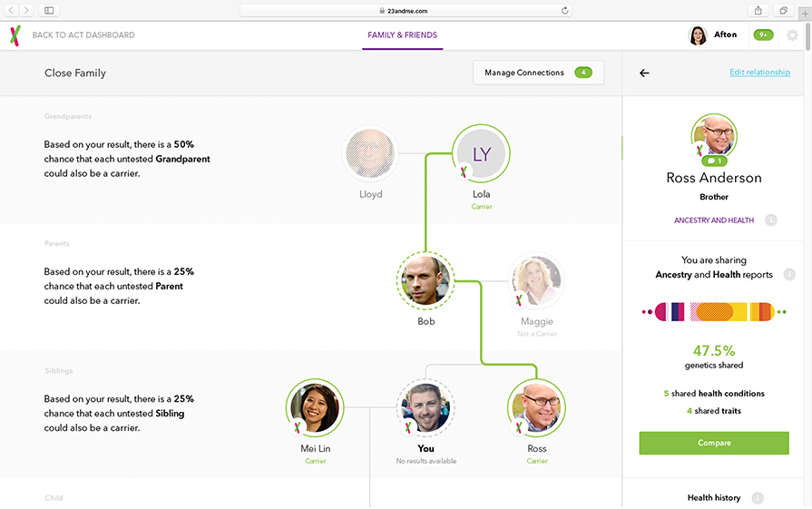Screen dimensions: 812x509
Task: Click the 23andMe badge on Mei Lin's photo
Action: coord(298,427)
